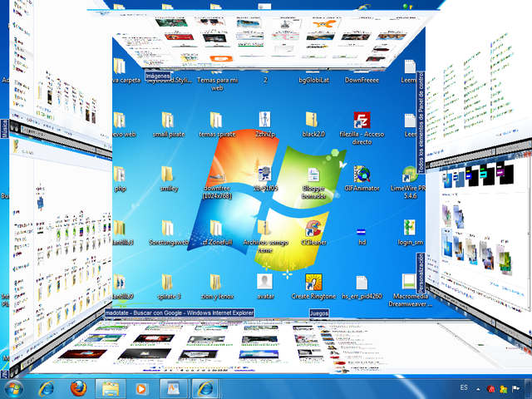
Task: Click the Personalización window label
Action: pos(421,273)
